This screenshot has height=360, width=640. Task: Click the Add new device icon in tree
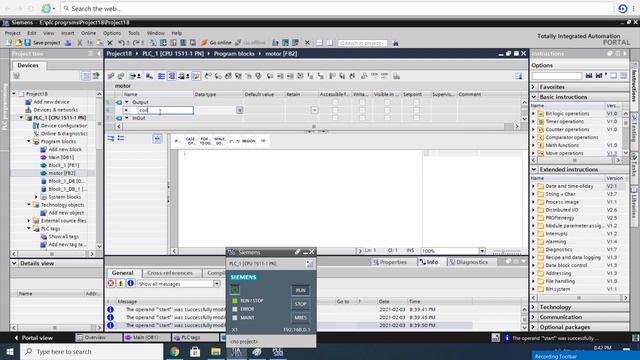coord(28,102)
